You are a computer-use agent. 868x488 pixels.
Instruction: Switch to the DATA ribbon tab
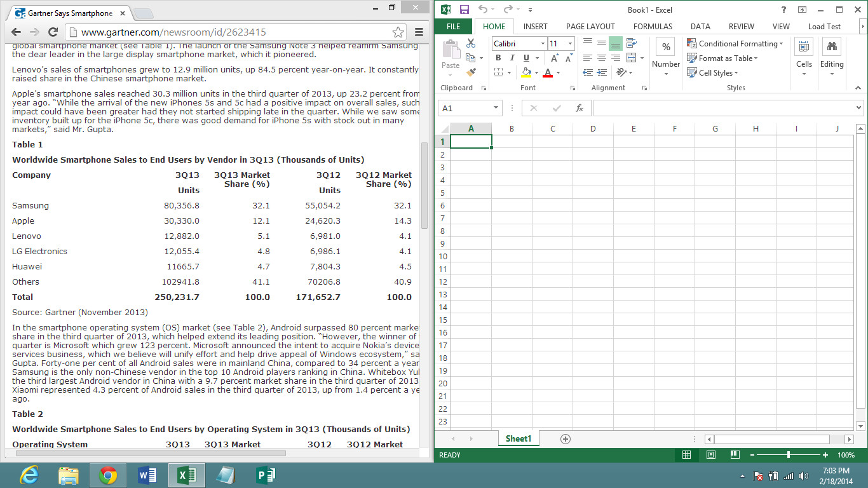coord(700,26)
